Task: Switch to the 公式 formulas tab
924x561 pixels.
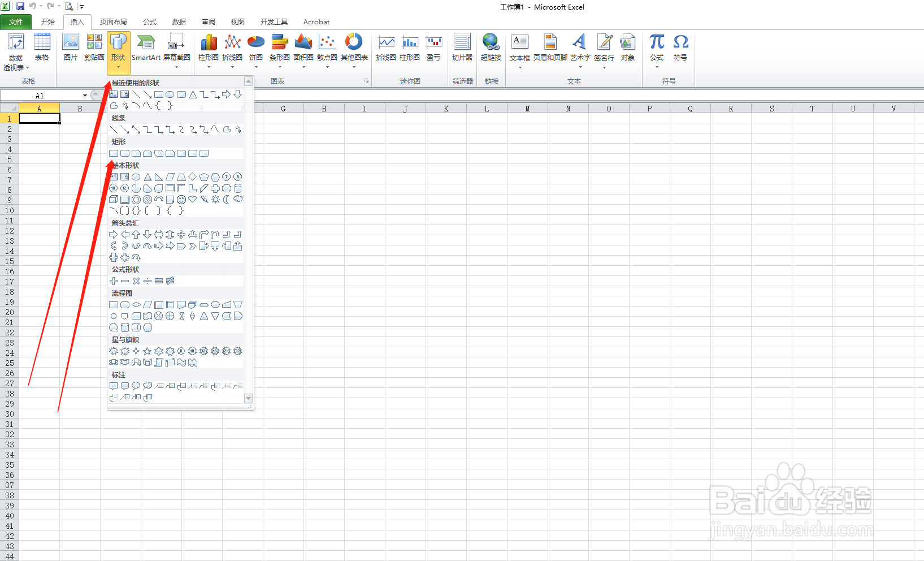Action: pyautogui.click(x=150, y=21)
